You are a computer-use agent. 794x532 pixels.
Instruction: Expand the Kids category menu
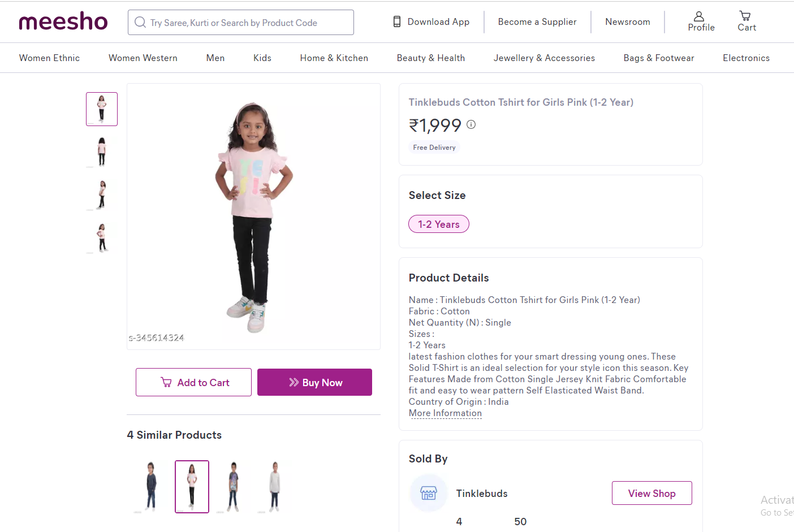pos(262,58)
